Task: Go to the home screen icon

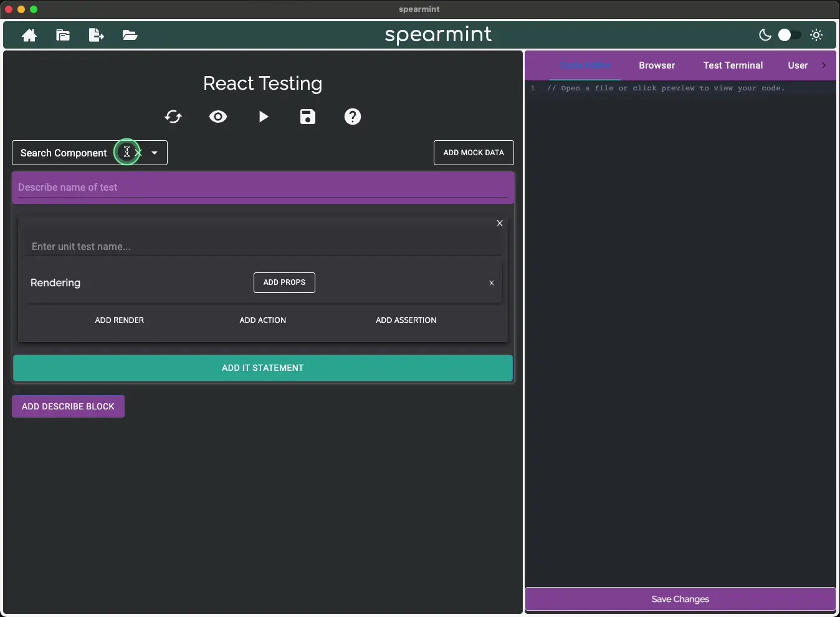Action: pyautogui.click(x=29, y=36)
